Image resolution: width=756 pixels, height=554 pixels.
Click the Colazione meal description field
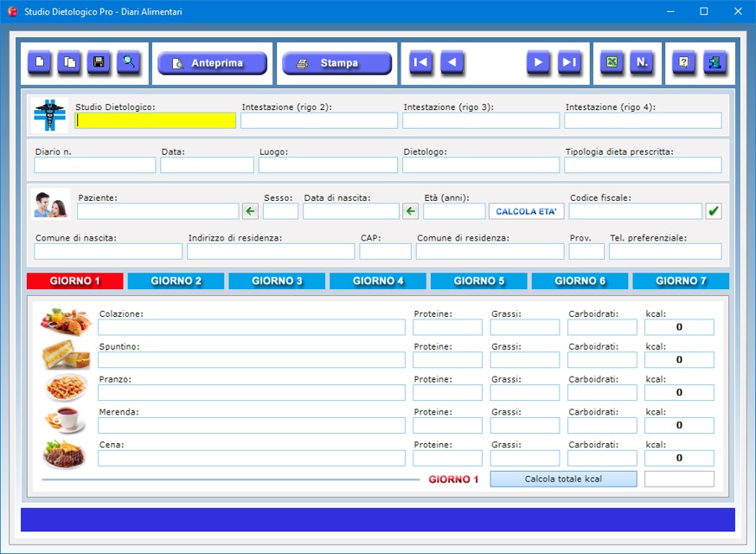pos(252,327)
